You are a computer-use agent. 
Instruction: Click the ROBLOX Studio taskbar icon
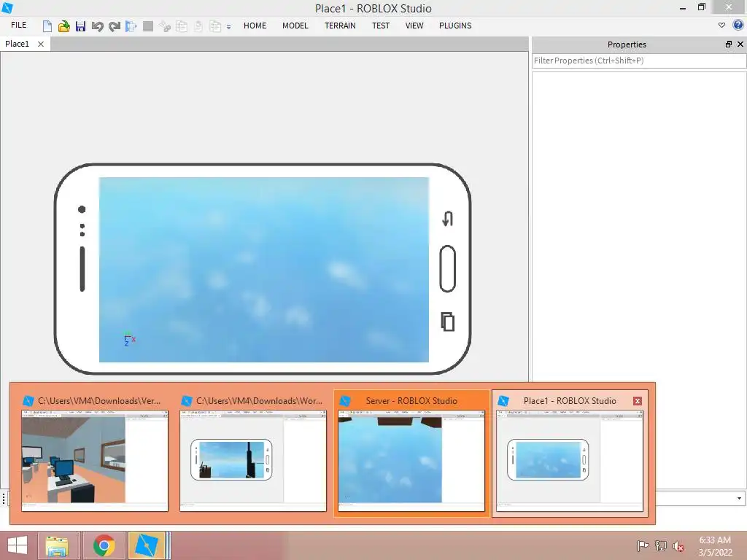pyautogui.click(x=147, y=545)
